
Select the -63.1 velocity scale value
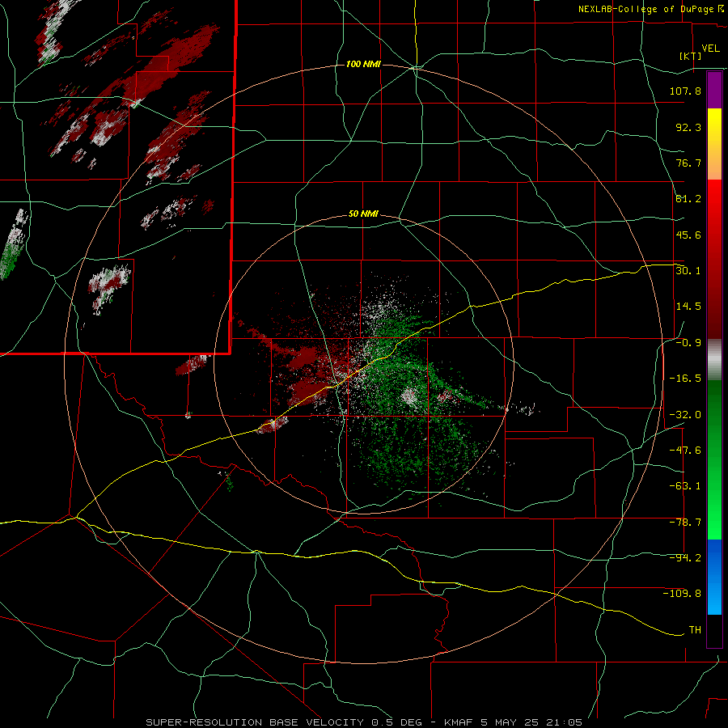coord(685,486)
